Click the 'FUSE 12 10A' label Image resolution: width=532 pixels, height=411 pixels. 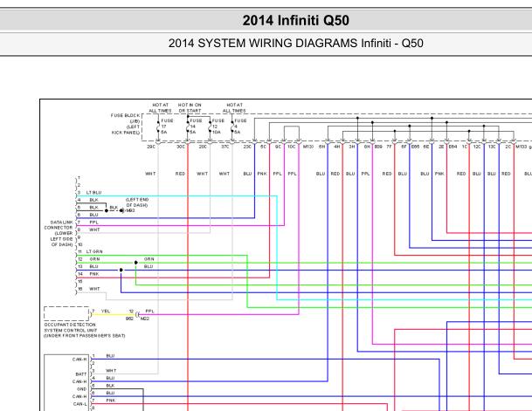(x=218, y=127)
